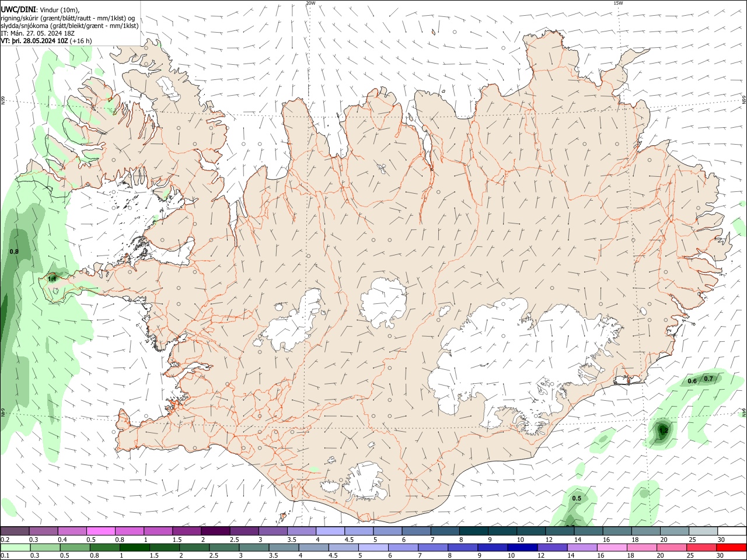Pick lower-row grey-blue swatch between 3.5 and 4
The width and height of the screenshot is (747, 560).
click(x=284, y=547)
